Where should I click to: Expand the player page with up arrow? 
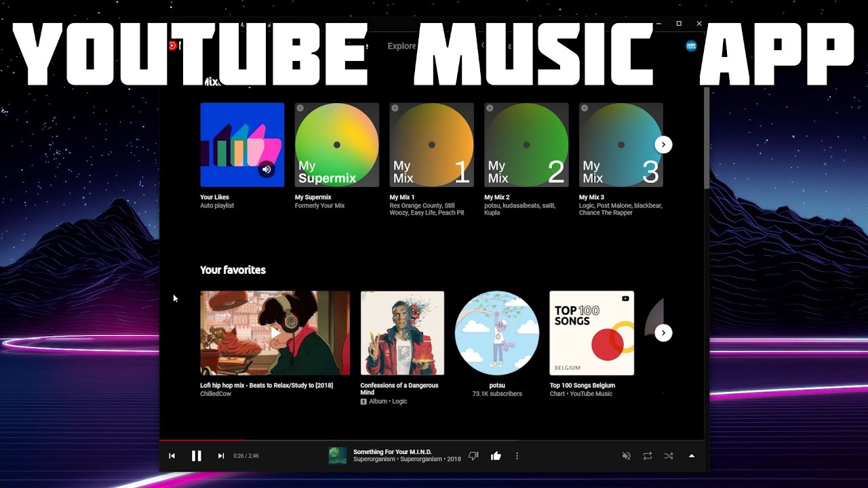point(692,456)
